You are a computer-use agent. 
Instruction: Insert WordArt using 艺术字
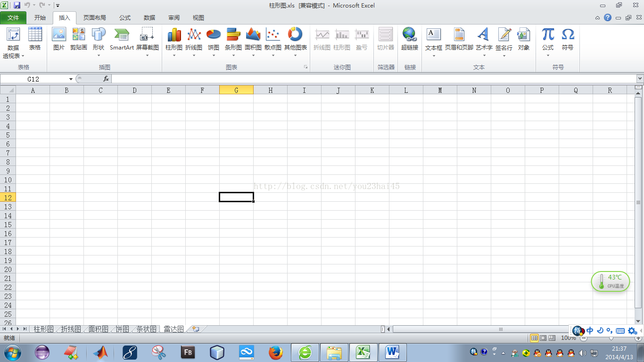pyautogui.click(x=484, y=42)
